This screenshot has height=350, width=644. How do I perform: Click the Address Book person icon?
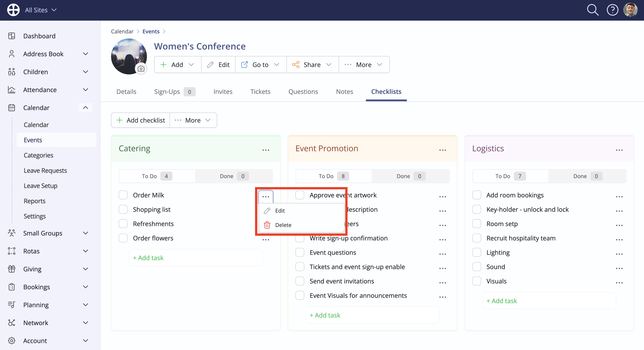[x=11, y=54]
